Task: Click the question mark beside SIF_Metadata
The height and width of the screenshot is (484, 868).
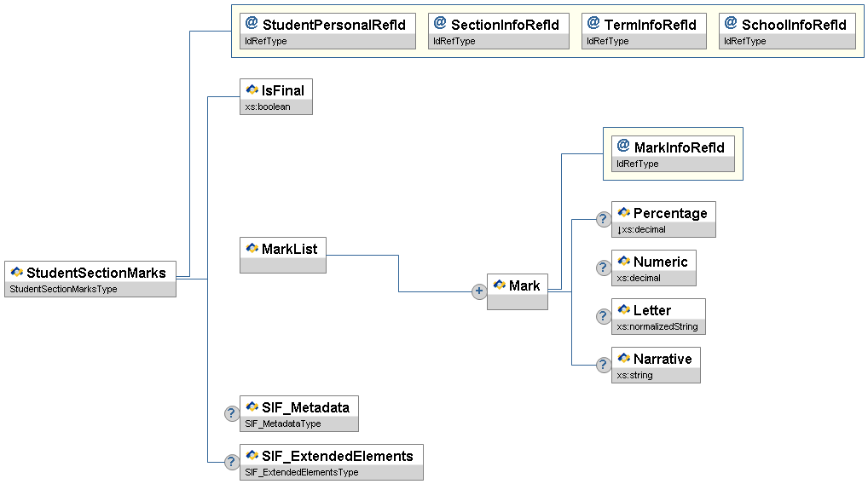Action: coord(231,413)
